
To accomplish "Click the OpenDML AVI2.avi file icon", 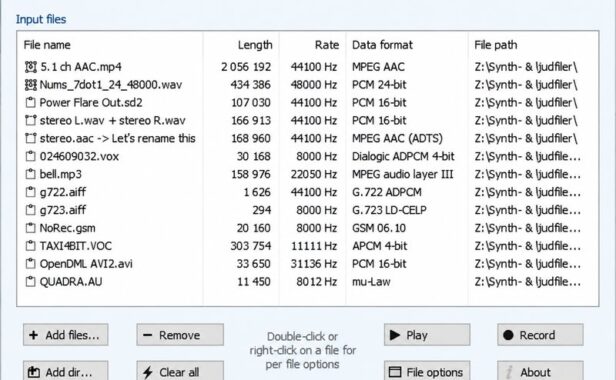I will tap(31, 264).
